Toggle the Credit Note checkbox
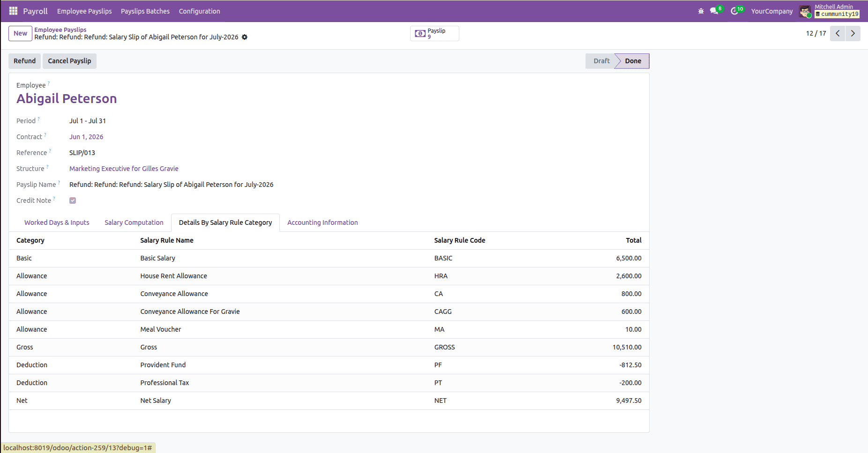The height and width of the screenshot is (453, 868). [x=73, y=201]
